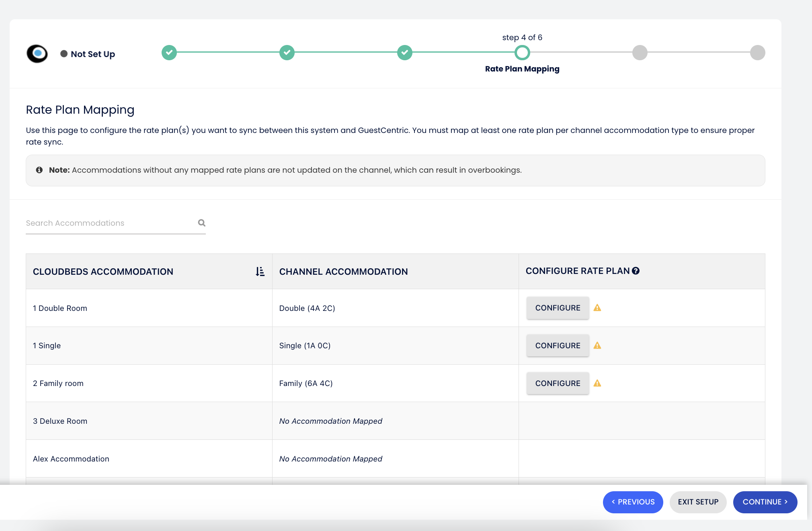Select current Rate Plan Mapping step circle
812x531 pixels.
click(x=522, y=53)
